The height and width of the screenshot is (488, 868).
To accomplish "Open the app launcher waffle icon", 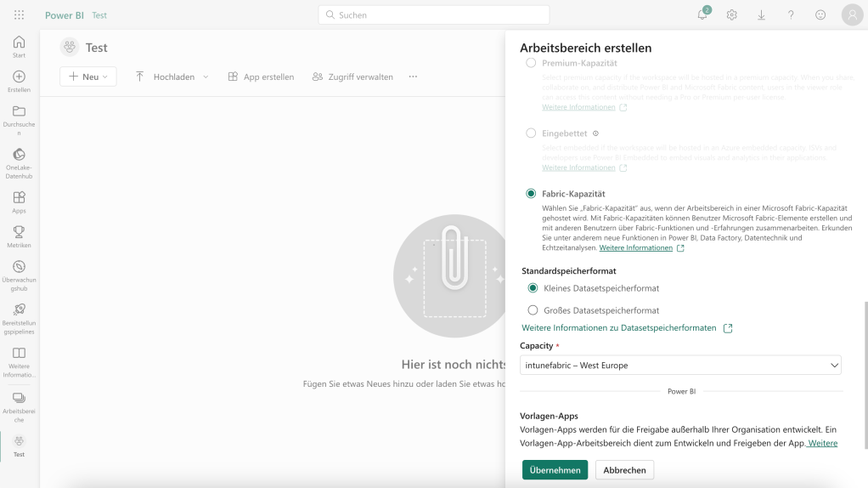I will [19, 15].
